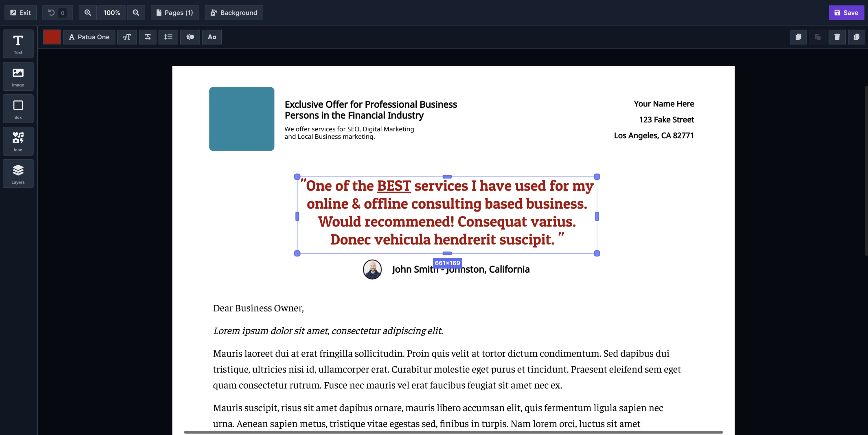Viewport: 868px width, 435px height.
Task: Click the disabled paste icon
Action: pos(817,37)
